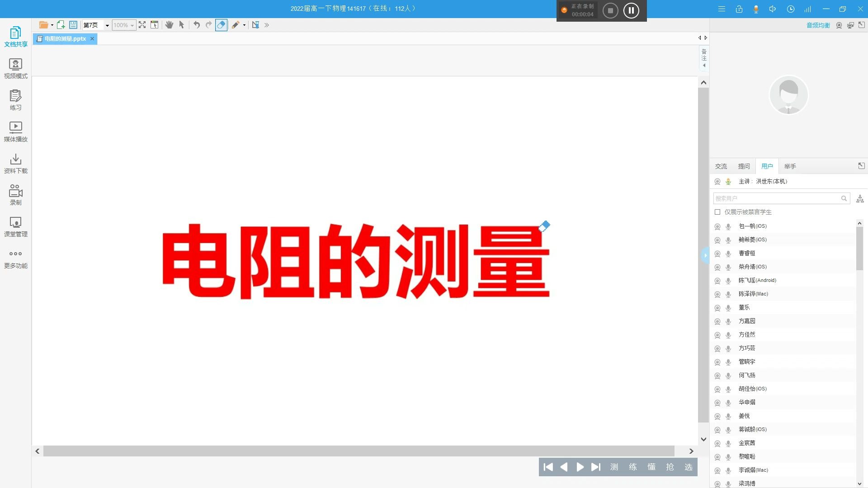Open the 媒体播放 media player panel
868x488 pixels.
(15, 131)
